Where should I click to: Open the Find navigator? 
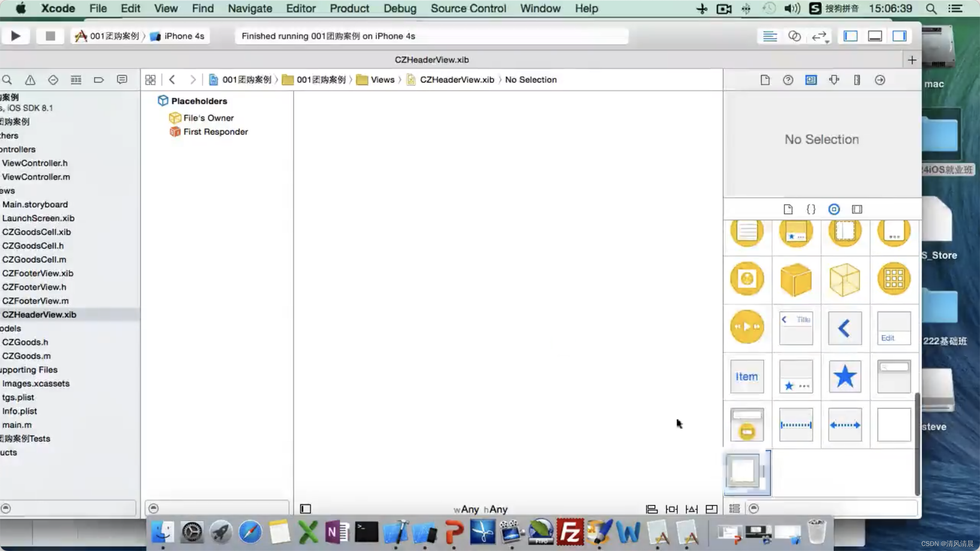coord(7,80)
